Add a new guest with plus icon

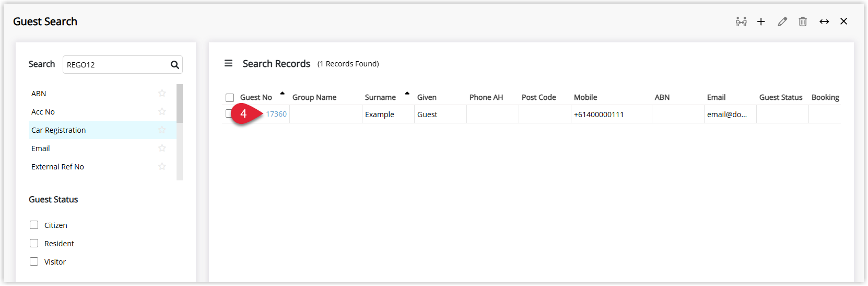coord(761,21)
